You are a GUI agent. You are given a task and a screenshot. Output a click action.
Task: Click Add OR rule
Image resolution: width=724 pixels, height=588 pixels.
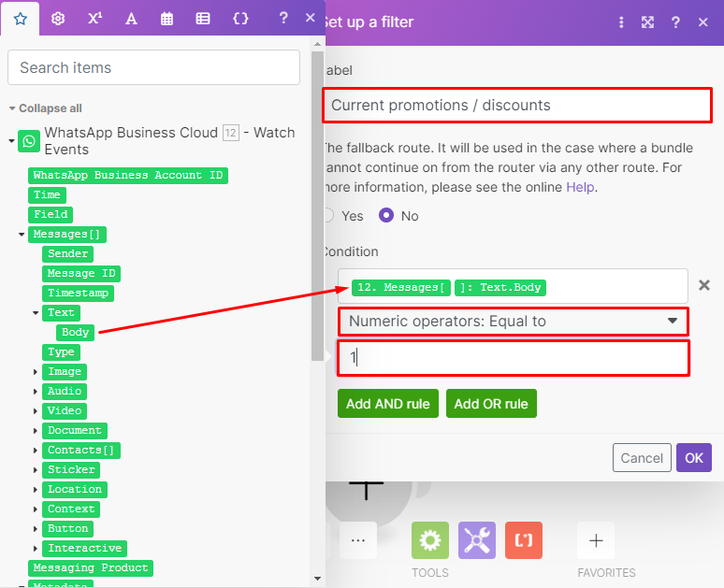(x=491, y=404)
